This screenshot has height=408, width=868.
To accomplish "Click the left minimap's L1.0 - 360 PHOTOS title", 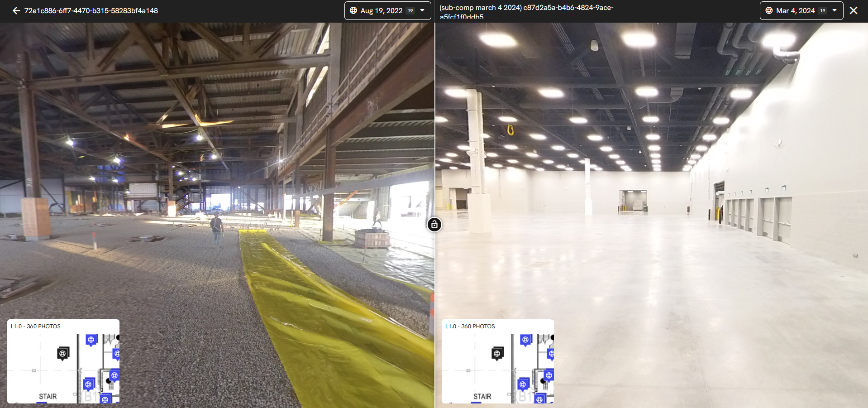I will [x=36, y=326].
